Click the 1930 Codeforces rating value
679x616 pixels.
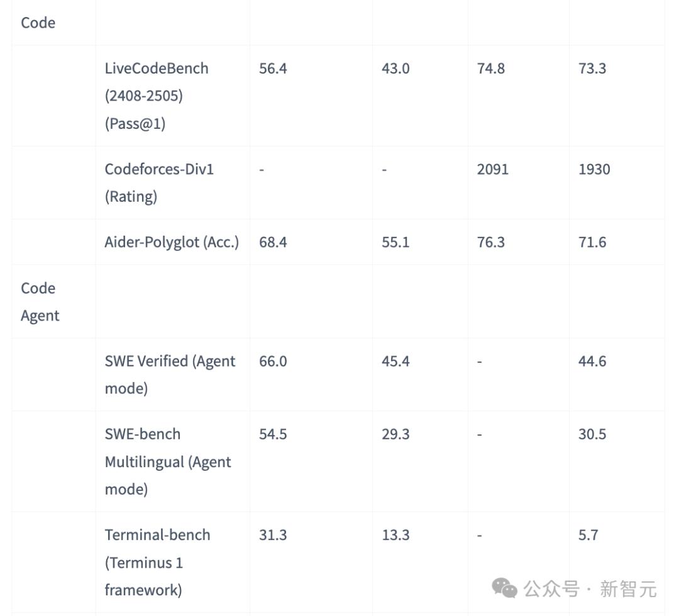pyautogui.click(x=594, y=169)
